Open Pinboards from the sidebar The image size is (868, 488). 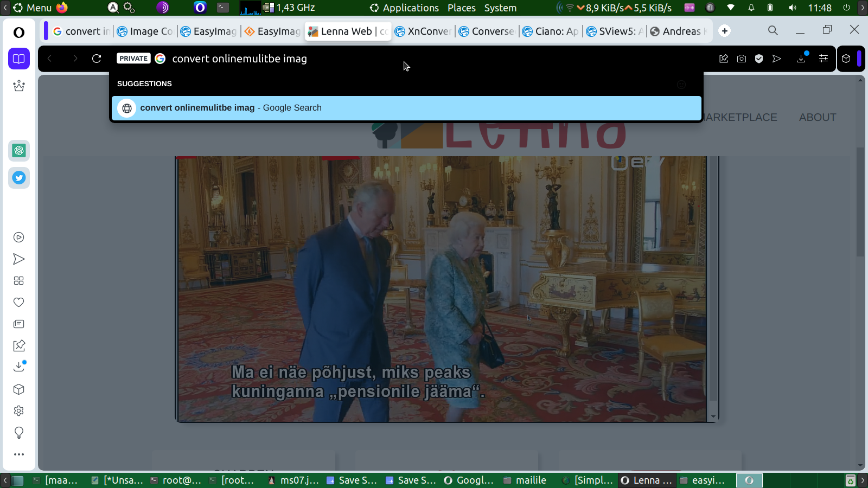[x=19, y=345]
